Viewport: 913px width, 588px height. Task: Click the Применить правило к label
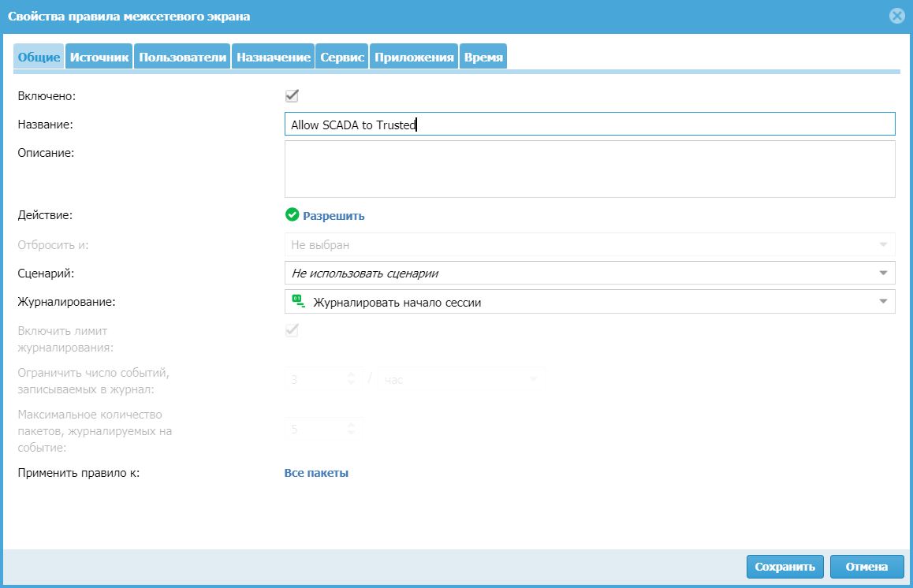click(79, 473)
